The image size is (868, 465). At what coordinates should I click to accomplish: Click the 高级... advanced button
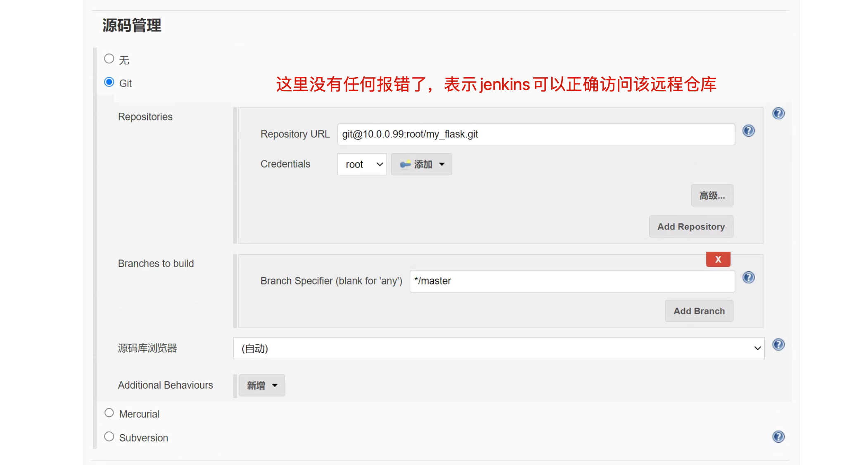point(712,195)
